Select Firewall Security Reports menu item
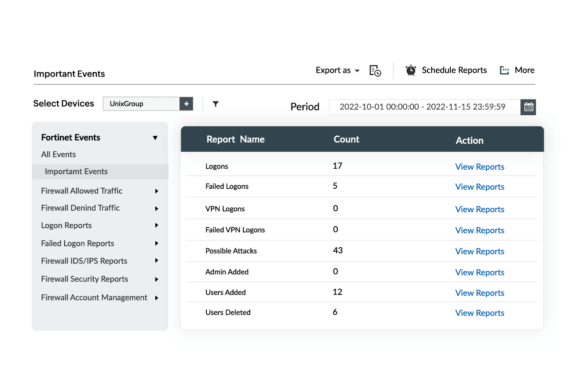 click(85, 279)
